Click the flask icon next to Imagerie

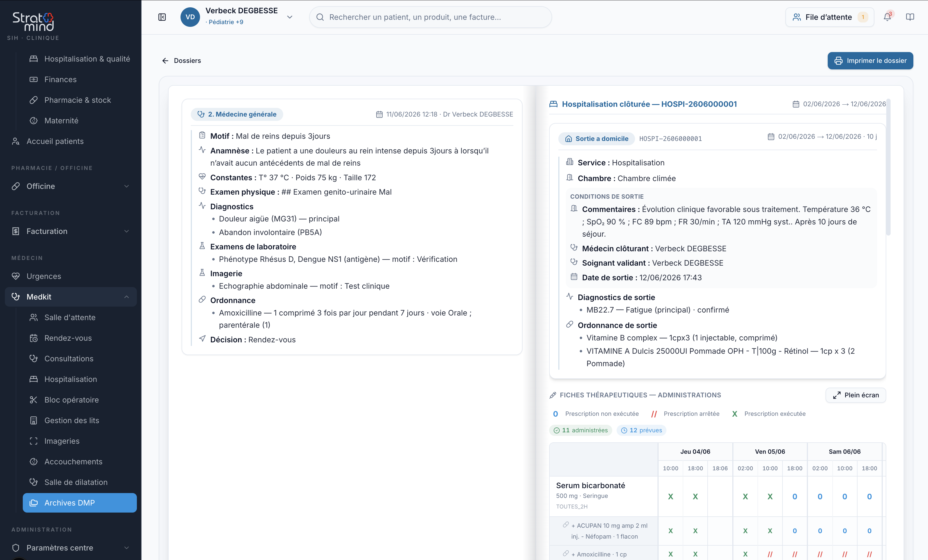point(202,273)
